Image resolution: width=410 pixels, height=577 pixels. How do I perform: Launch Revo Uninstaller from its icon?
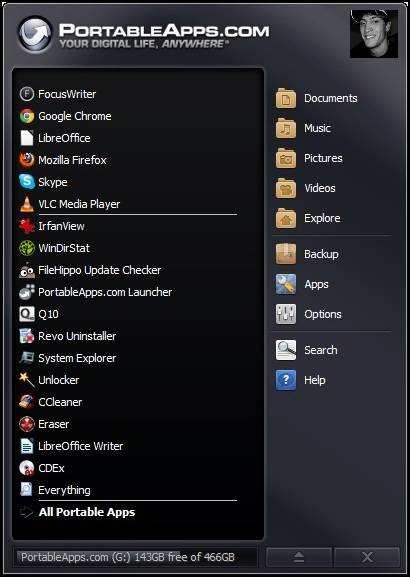(x=27, y=336)
